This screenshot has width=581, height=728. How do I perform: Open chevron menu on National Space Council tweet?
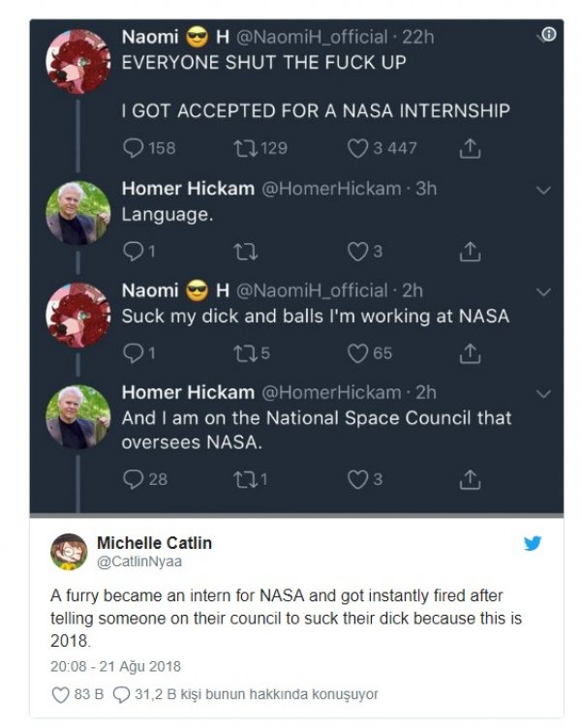(543, 394)
